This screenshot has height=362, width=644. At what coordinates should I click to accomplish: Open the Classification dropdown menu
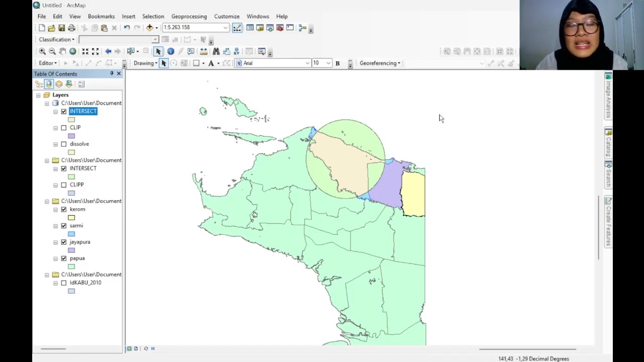[57, 40]
